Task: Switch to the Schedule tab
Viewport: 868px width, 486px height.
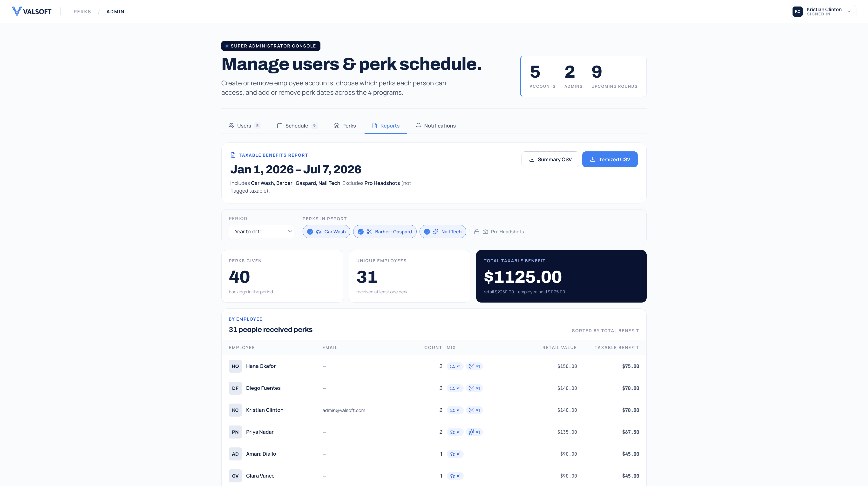Action: (297, 126)
